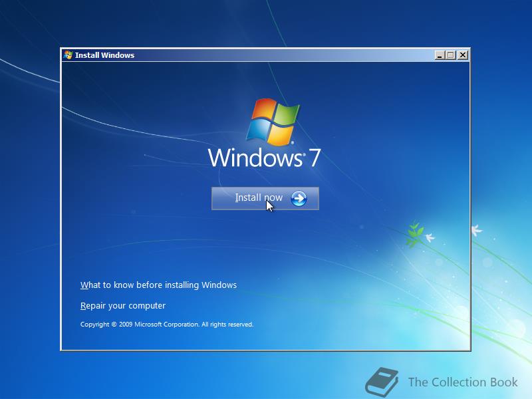Close the Install Windows dialog
532x399 pixels.
click(x=462, y=55)
